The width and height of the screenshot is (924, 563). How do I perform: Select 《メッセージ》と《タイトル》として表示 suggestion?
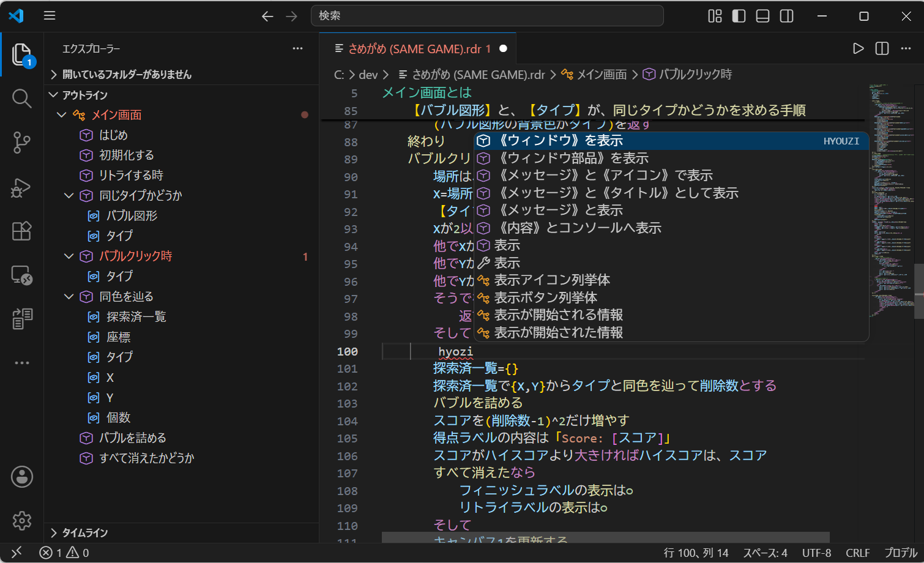pos(671,193)
